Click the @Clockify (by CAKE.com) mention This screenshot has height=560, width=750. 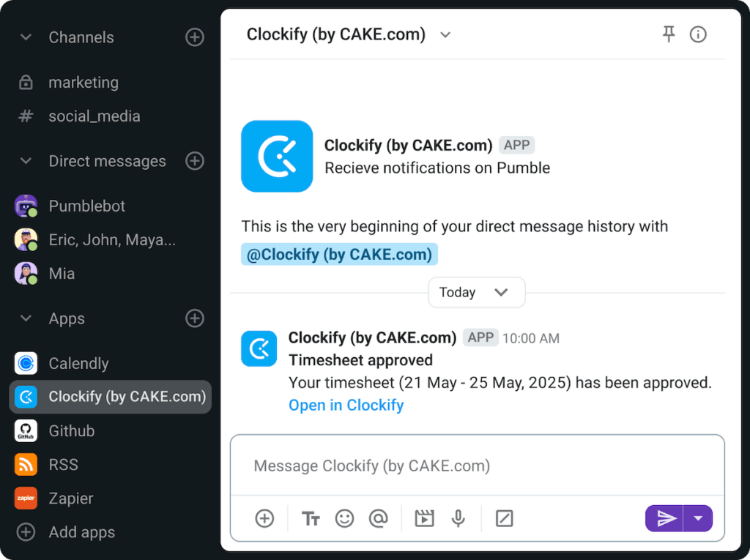[339, 254]
